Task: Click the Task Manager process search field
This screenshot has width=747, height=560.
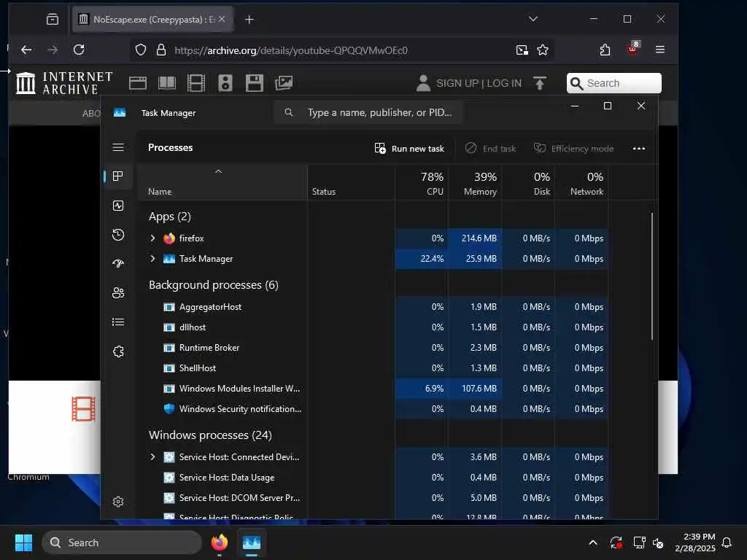Action: (x=368, y=113)
